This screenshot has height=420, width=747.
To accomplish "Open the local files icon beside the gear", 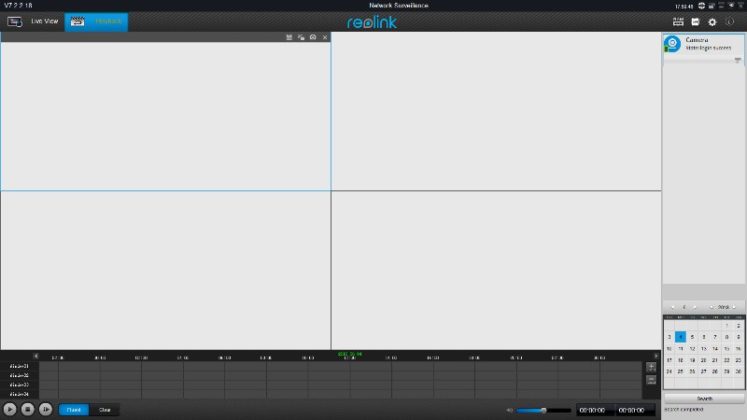I will click(x=695, y=22).
